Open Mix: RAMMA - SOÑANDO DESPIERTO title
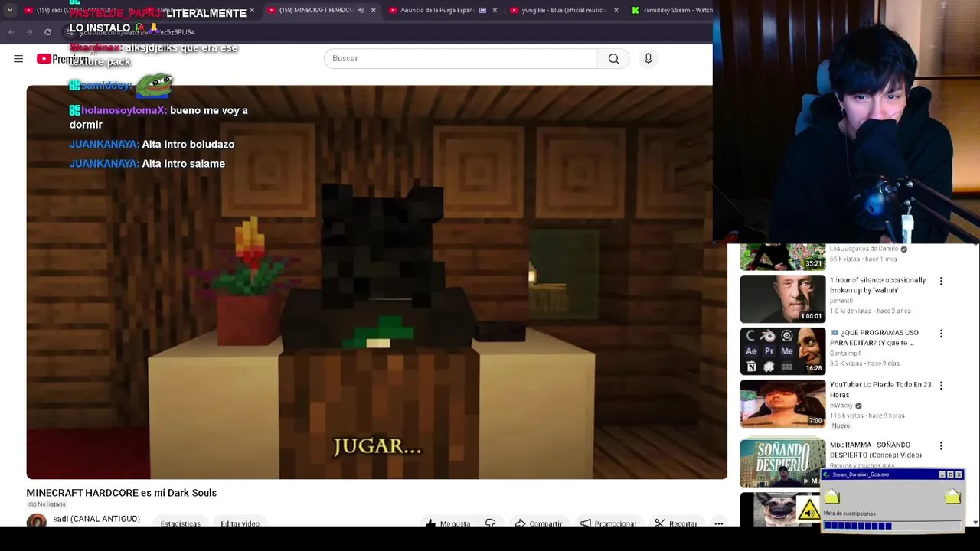The height and width of the screenshot is (551, 980). point(876,450)
